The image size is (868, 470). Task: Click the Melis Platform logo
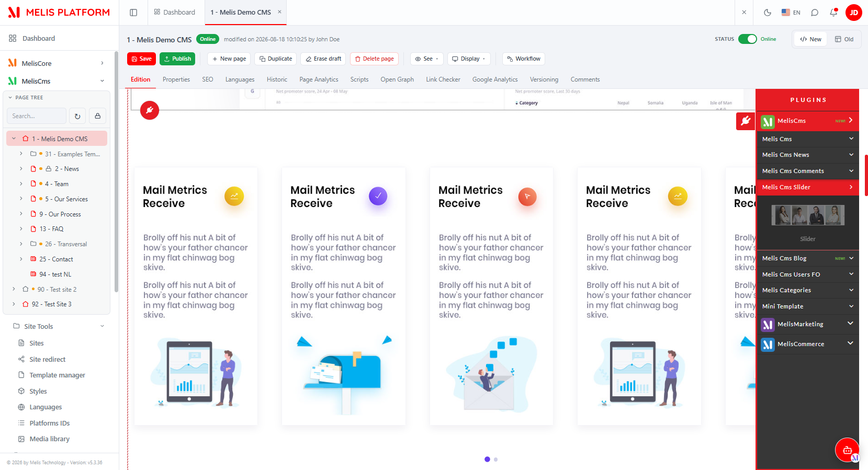coord(59,13)
